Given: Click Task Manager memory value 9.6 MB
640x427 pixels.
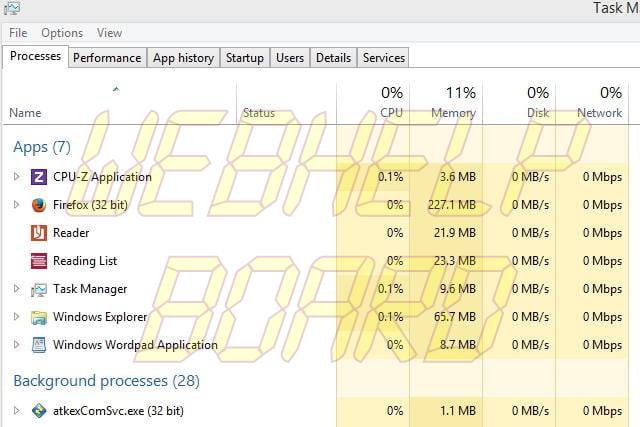Looking at the screenshot, I should [458, 289].
